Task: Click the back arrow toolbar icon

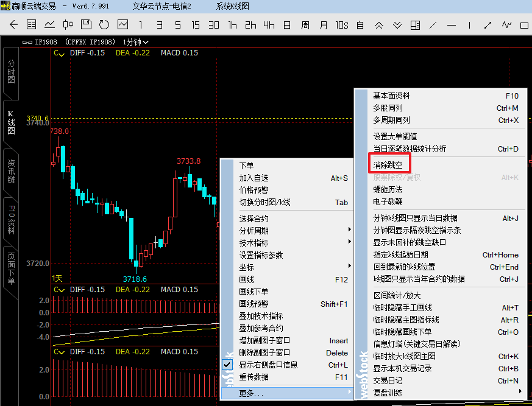Action: [14, 25]
